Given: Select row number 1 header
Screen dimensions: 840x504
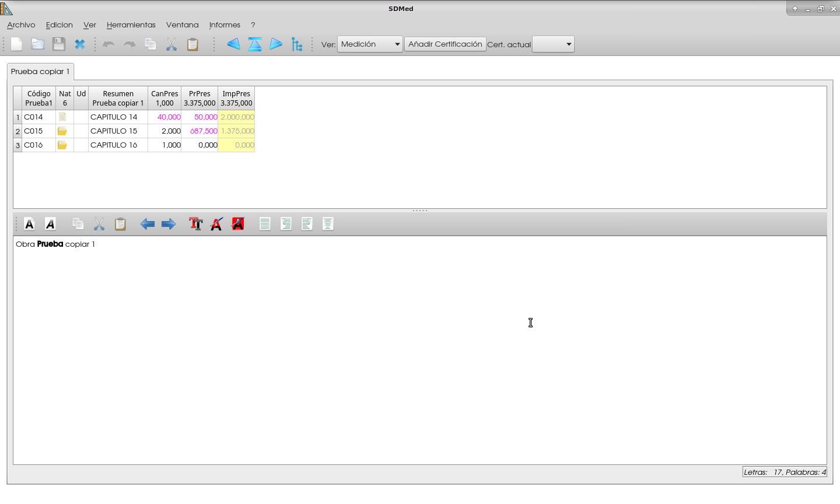Looking at the screenshot, I should pyautogui.click(x=17, y=117).
